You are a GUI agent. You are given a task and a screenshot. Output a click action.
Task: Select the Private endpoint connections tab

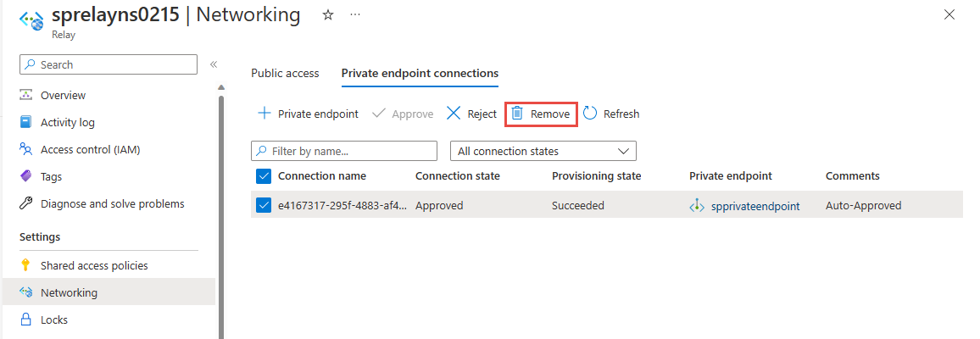(x=420, y=73)
